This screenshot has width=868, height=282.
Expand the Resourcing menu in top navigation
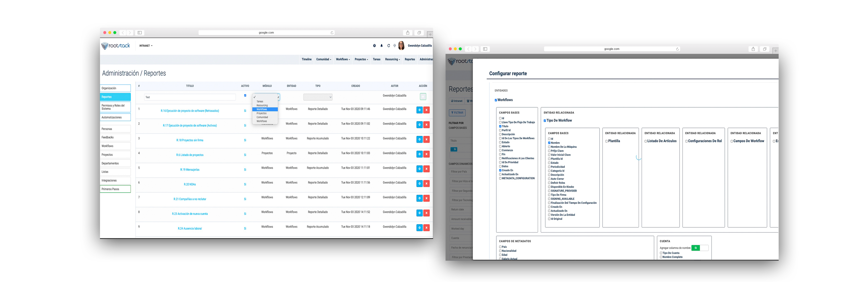pyautogui.click(x=393, y=59)
